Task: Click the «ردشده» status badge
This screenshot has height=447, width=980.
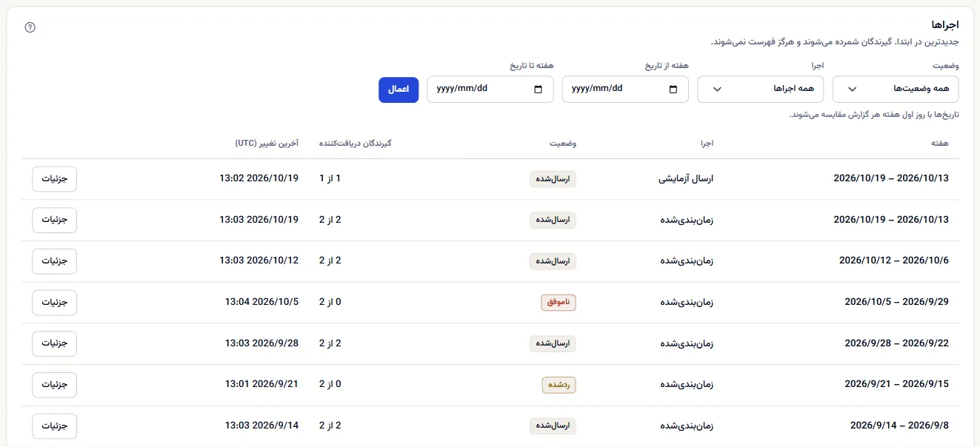Action: click(x=559, y=385)
